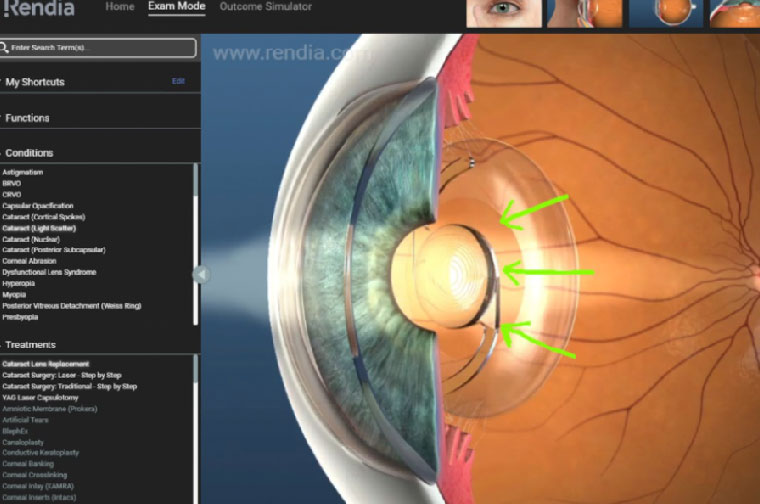Open the Exam Mode tab
This screenshot has width=760, height=504.
click(176, 7)
